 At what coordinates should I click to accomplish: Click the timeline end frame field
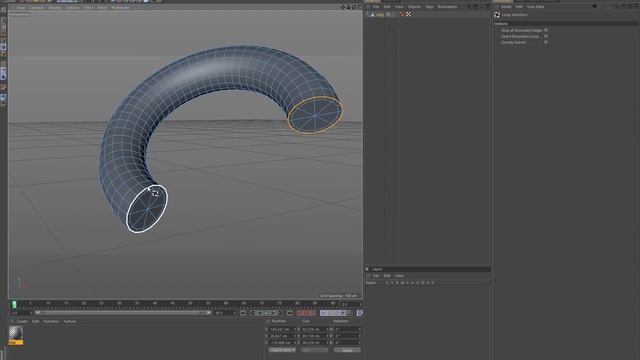tap(224, 313)
